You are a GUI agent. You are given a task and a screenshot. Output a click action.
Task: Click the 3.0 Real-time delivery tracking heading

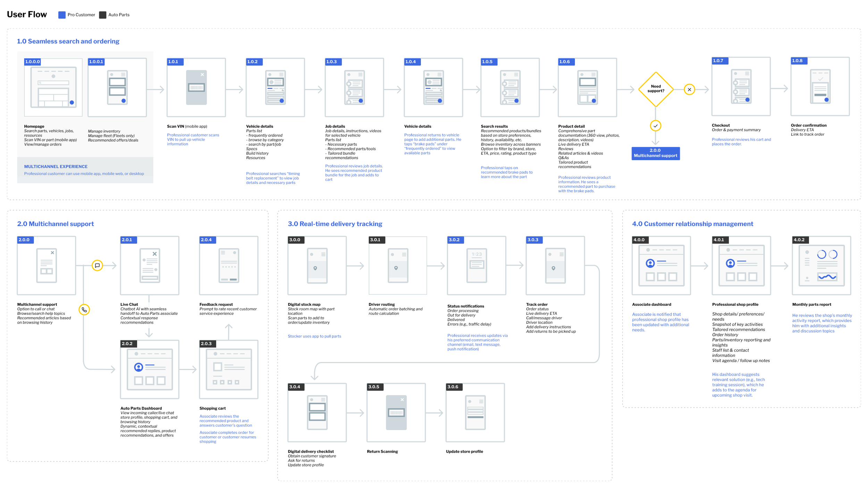click(335, 224)
